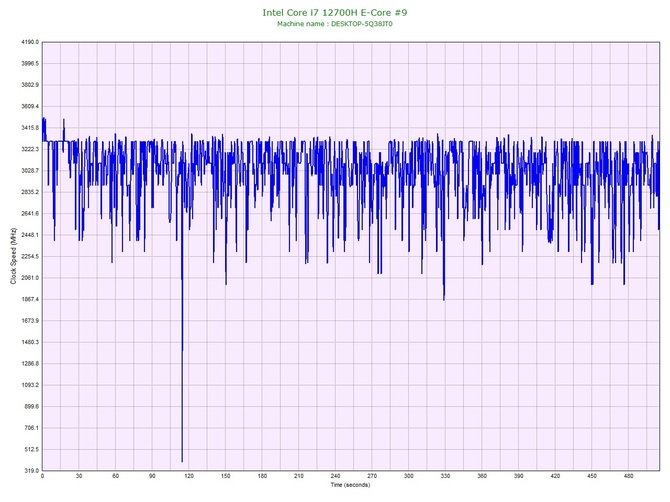The image size is (670, 502).
Task: Click the y-axis value 899.6
Action: pos(31,406)
